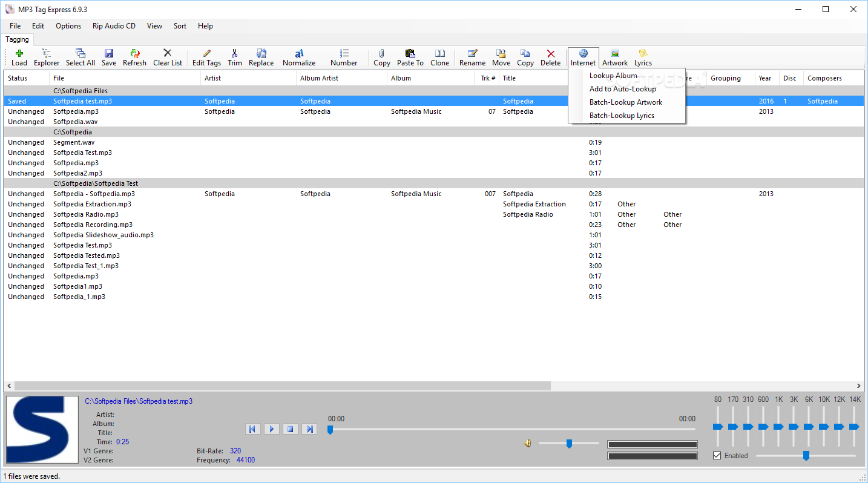
Task: Open the Edit Tags tool
Action: click(x=207, y=57)
